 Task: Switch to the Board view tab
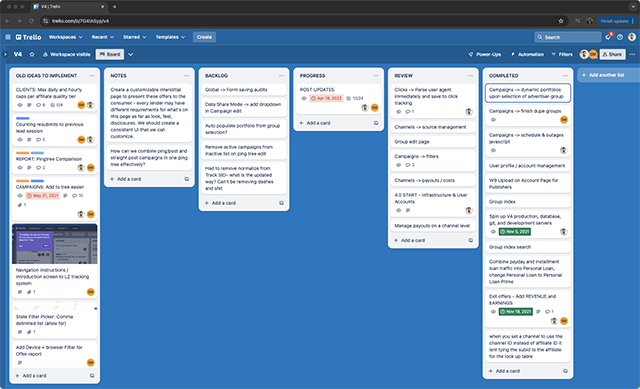(x=110, y=54)
